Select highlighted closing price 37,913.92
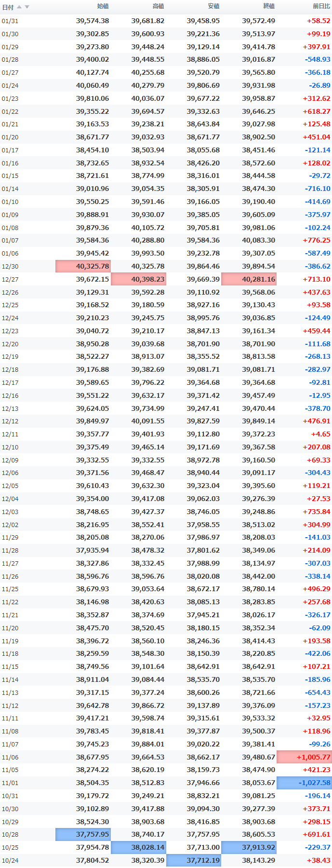Image resolution: width=332 pixels, height=868 pixels. tap(249, 848)
